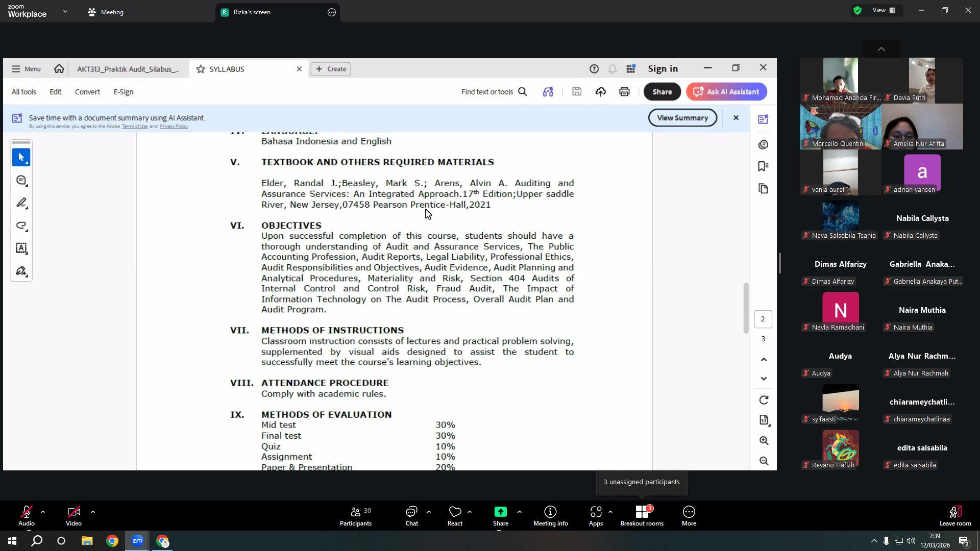Open Chrome from the Windows taskbar
The height and width of the screenshot is (551, 980).
point(112,541)
